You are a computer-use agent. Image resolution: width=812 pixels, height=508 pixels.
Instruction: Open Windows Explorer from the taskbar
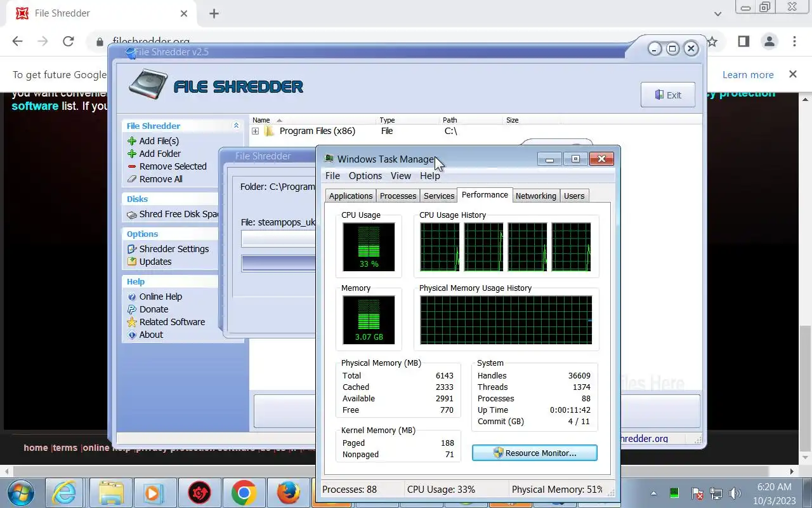[x=112, y=493]
